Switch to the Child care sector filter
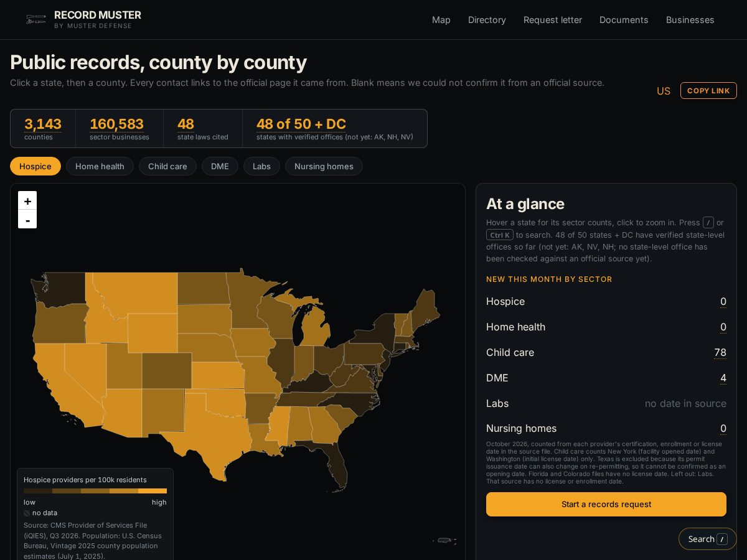This screenshot has height=560, width=747. (x=167, y=166)
